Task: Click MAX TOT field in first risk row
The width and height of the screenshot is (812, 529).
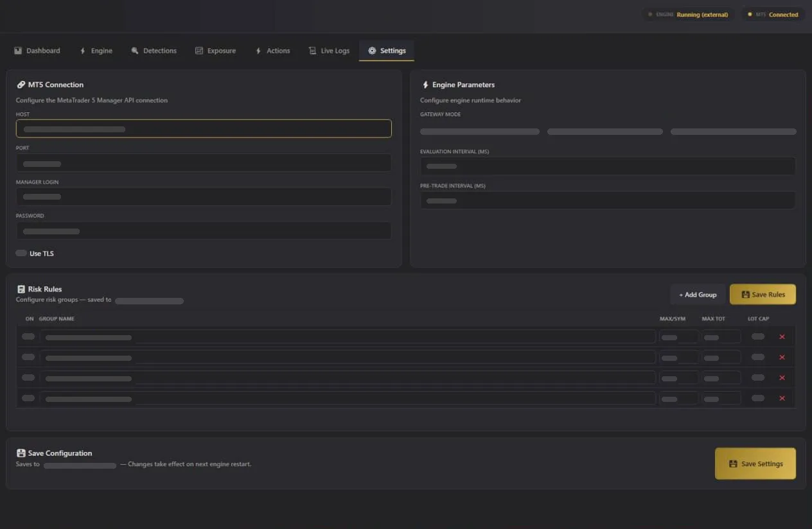Action: coord(721,336)
